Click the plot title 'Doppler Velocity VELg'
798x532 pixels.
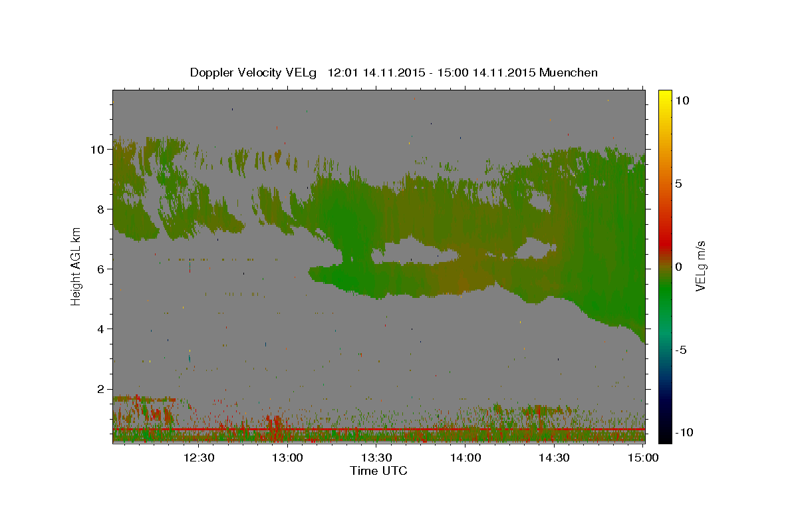[255, 72]
